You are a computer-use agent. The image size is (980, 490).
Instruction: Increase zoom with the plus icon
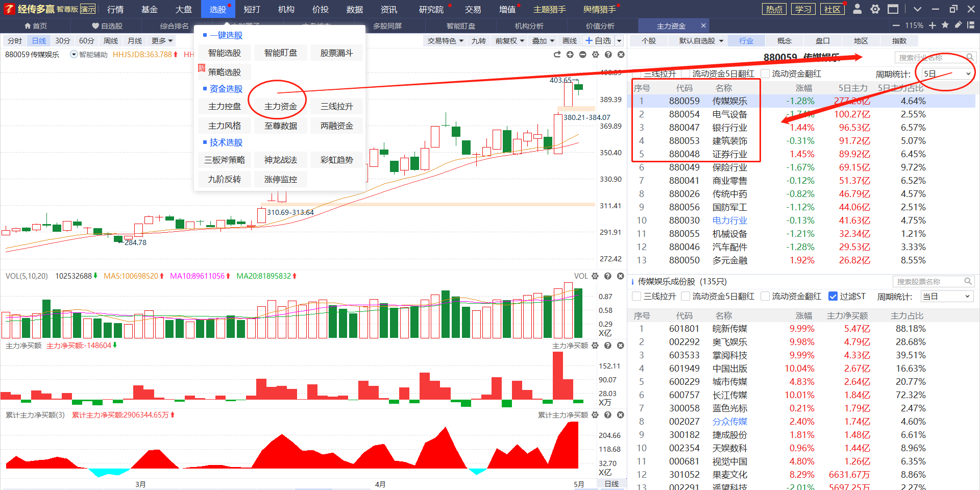click(933, 26)
